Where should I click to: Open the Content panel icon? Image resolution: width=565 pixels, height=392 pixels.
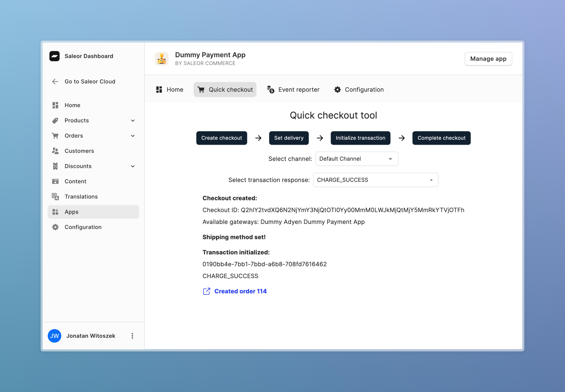pos(55,181)
